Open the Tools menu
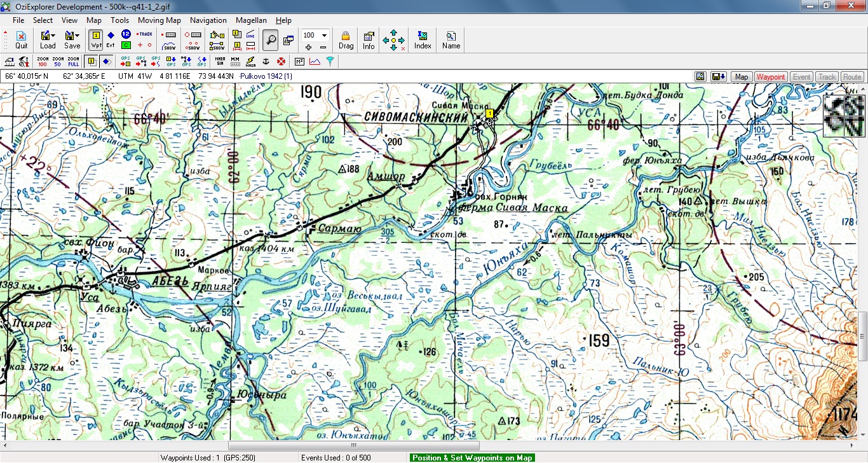 (119, 20)
